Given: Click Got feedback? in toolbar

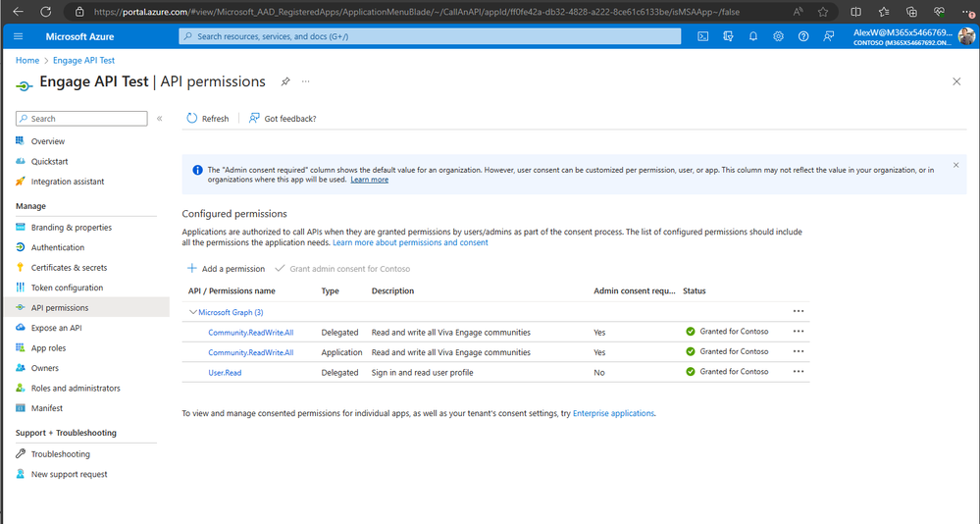Looking at the screenshot, I should [283, 118].
